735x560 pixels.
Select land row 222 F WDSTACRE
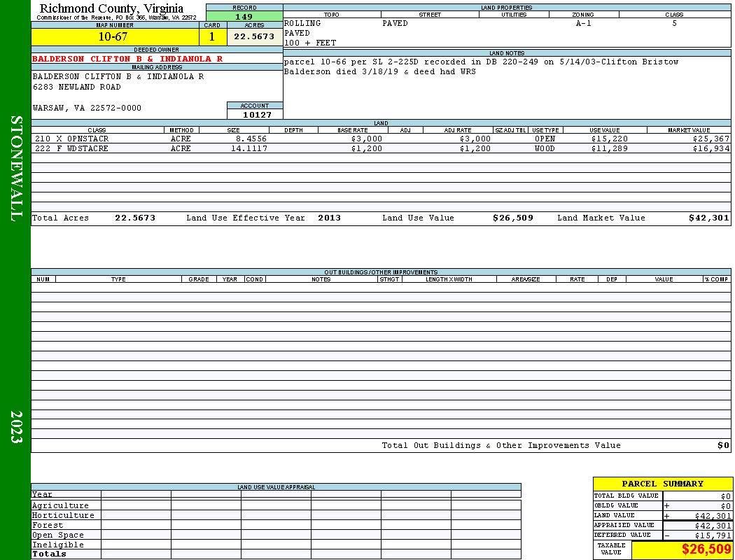(x=381, y=148)
